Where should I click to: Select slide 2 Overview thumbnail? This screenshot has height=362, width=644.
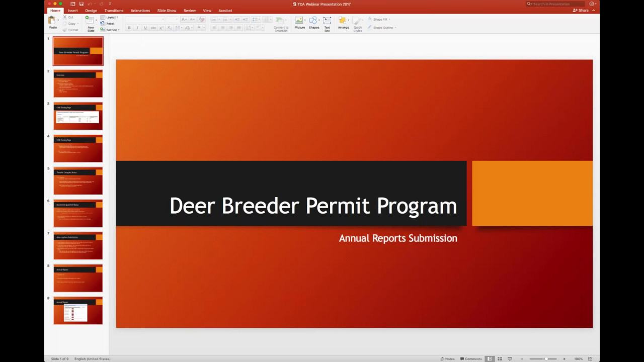(x=78, y=83)
